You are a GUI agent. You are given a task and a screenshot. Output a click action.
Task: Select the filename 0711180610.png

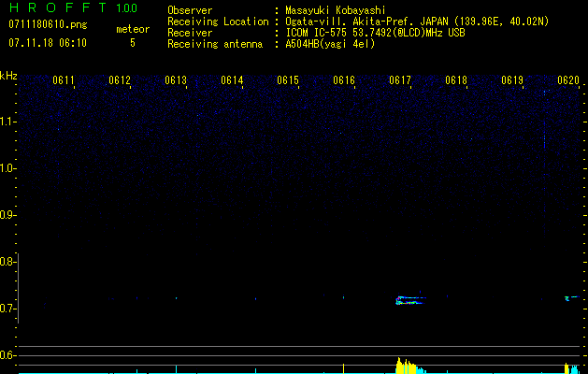pos(48,24)
